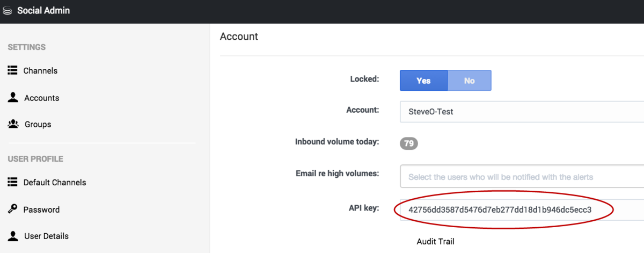
Task: Open the Password page in the sidebar
Action: tap(41, 209)
